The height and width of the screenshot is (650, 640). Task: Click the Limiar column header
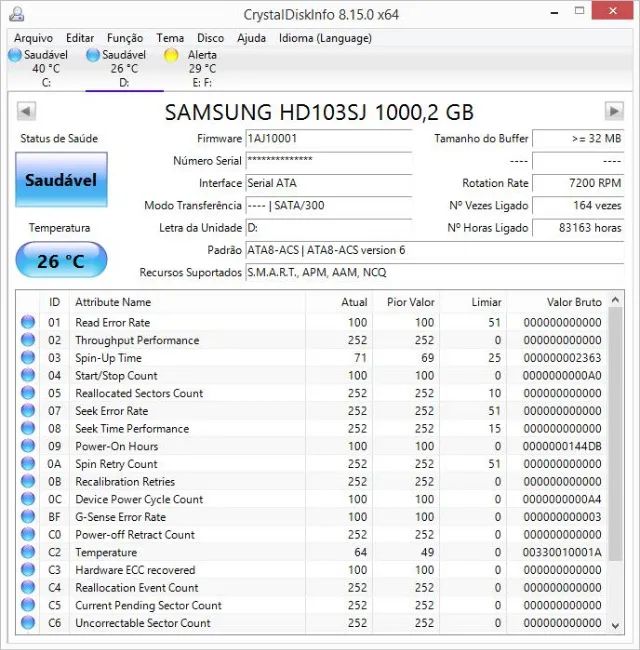click(x=473, y=302)
